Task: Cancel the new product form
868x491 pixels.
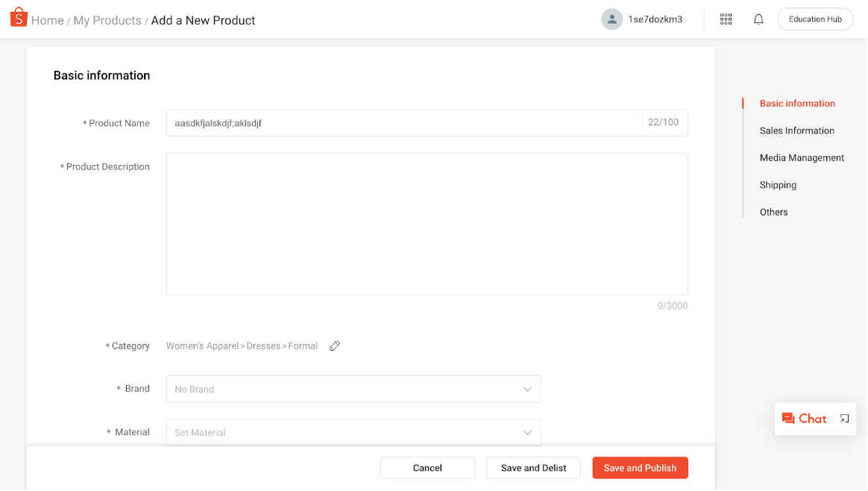Action: click(427, 467)
